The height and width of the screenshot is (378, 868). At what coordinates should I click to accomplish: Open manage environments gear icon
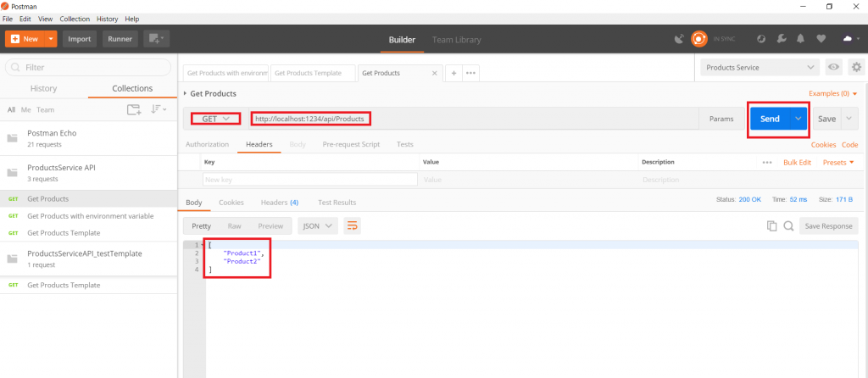pos(856,68)
